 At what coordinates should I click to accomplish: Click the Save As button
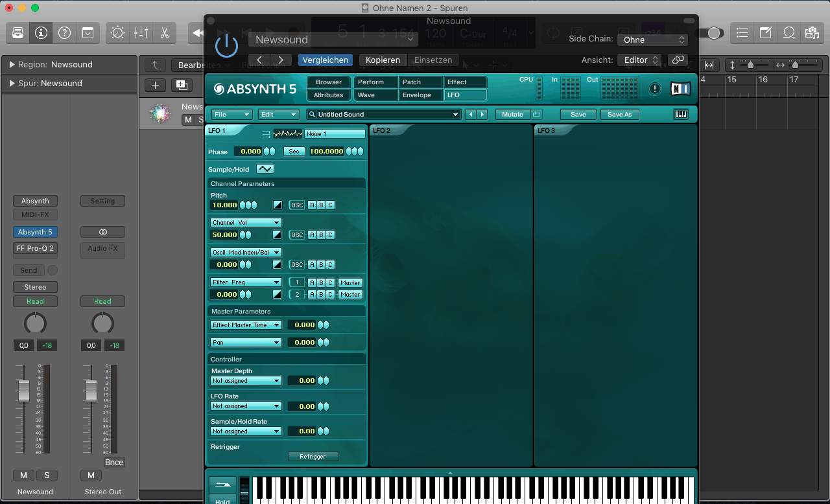(x=619, y=115)
